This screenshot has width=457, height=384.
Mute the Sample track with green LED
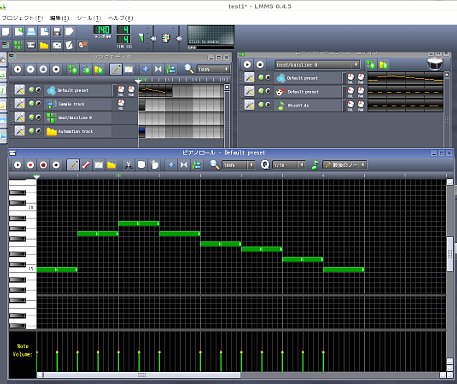tap(32, 104)
